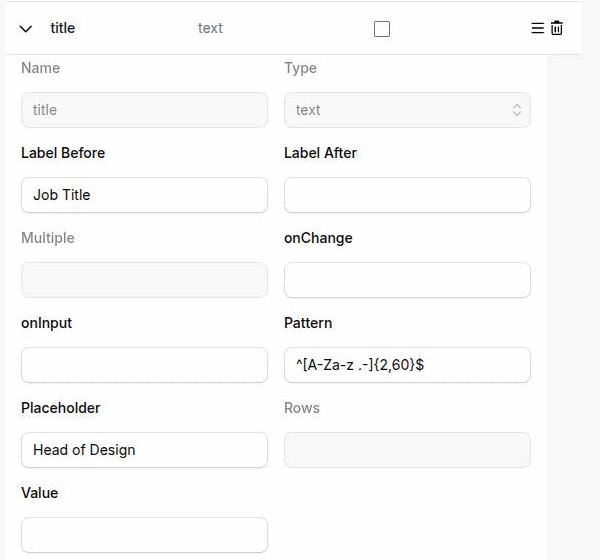The width and height of the screenshot is (600, 560).
Task: Click the 'title' name in header row
Action: click(63, 28)
